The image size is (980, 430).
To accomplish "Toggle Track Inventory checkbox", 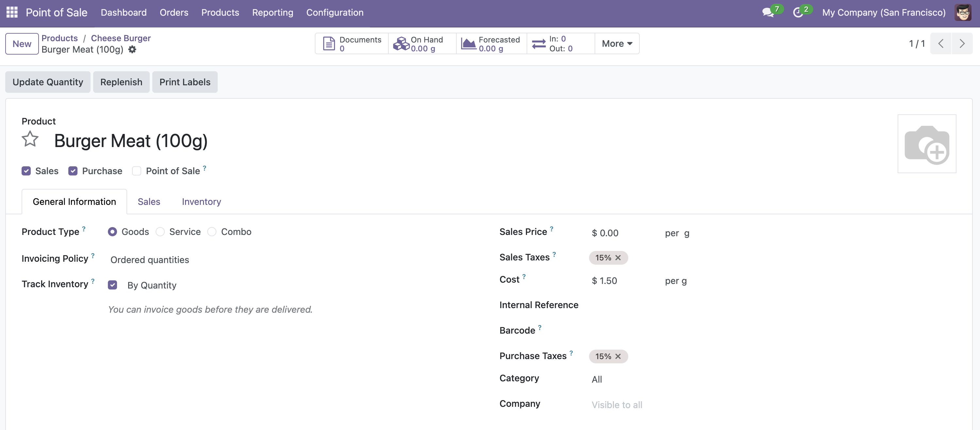I will click(x=112, y=285).
